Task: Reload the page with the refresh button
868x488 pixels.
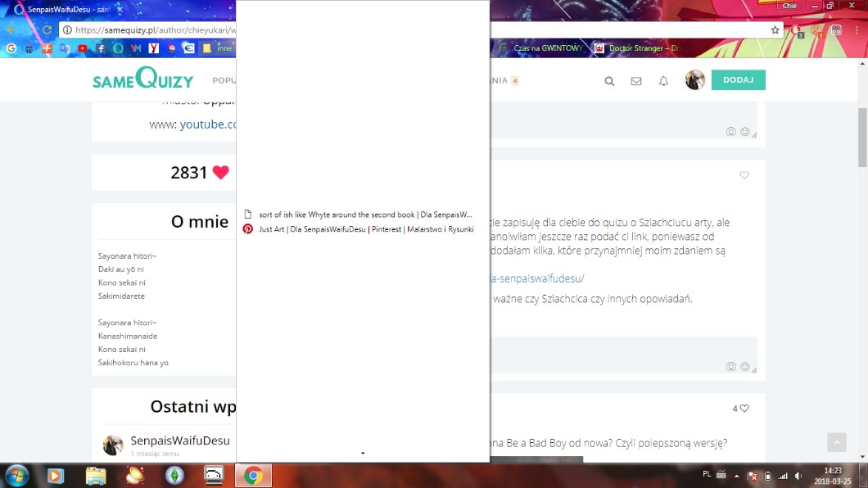Action: 47,30
